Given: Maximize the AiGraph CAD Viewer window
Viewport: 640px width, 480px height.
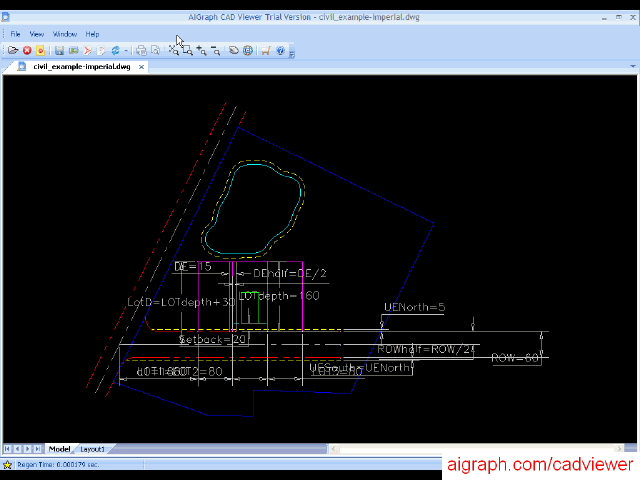Looking at the screenshot, I should tap(619, 17).
